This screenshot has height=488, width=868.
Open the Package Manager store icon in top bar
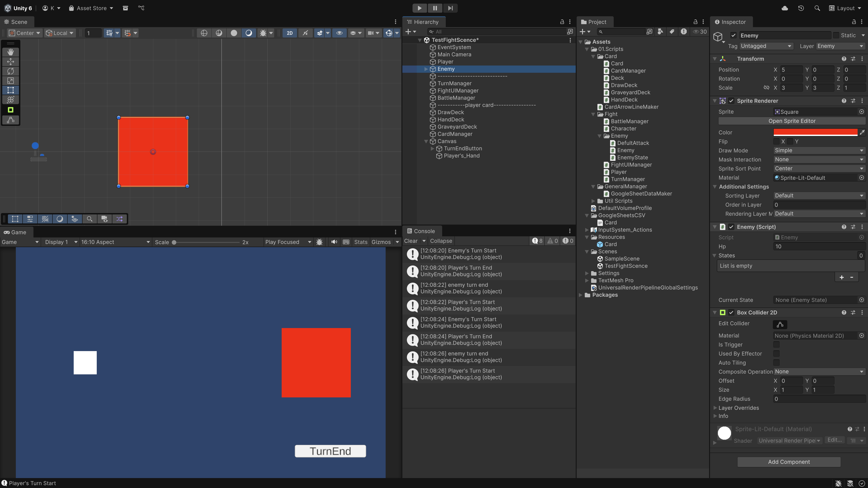tap(125, 8)
